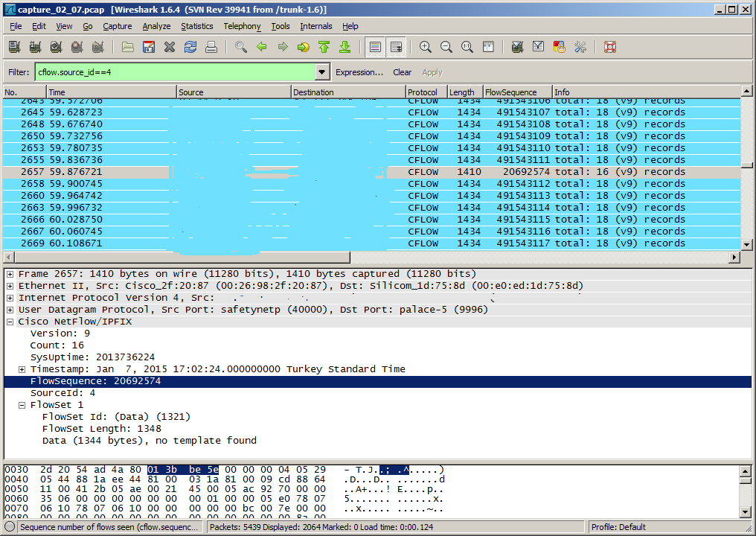Restart the running capture icon

click(97, 47)
